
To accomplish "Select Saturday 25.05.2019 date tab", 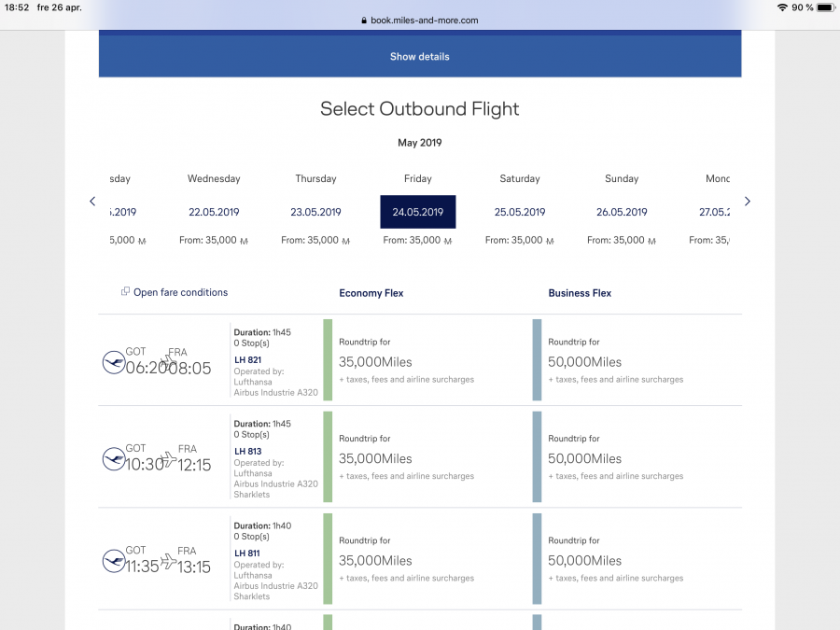I will pyautogui.click(x=520, y=212).
